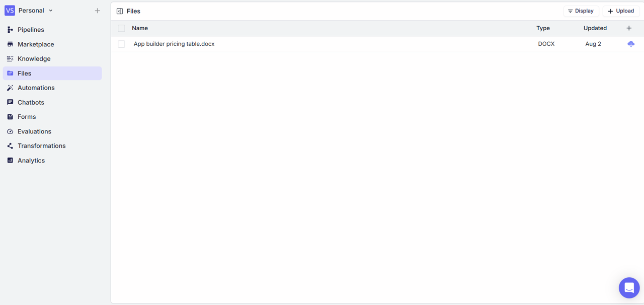
Task: Check the box for App builder pricing table.docx
Action: tap(121, 44)
